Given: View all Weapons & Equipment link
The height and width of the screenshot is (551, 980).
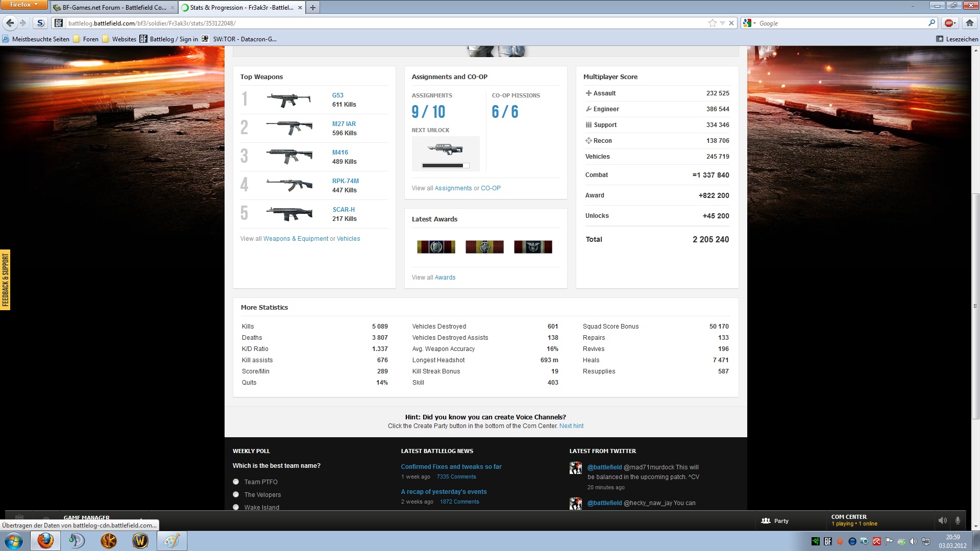Looking at the screenshot, I should [296, 239].
